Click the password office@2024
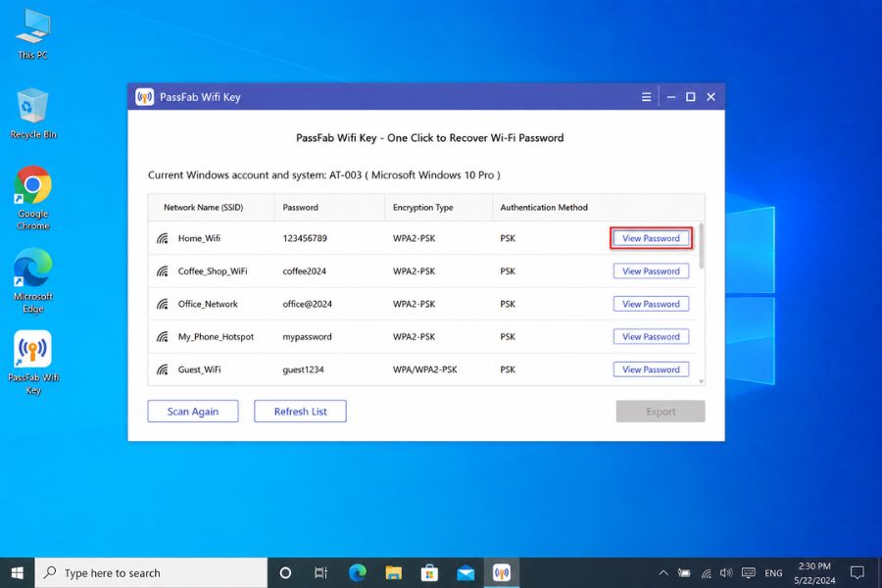Viewport: 882px width, 588px height. pyautogui.click(x=307, y=304)
